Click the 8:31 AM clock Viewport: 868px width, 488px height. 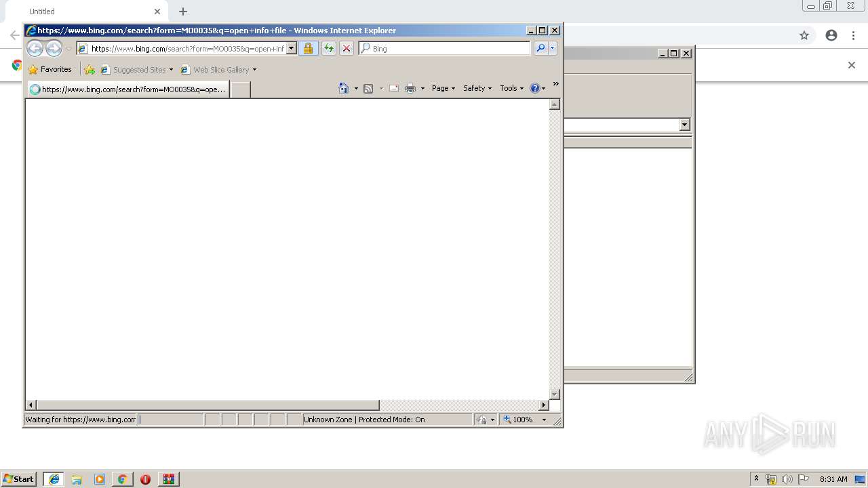tap(833, 479)
